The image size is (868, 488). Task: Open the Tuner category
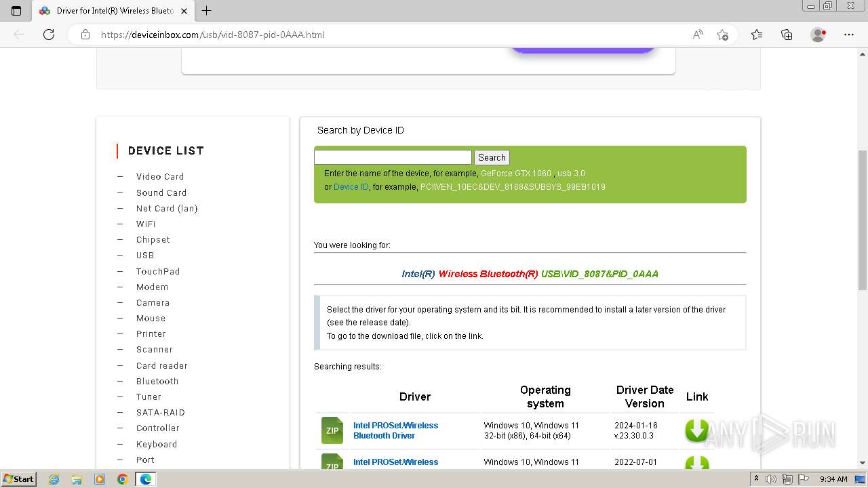coord(149,396)
